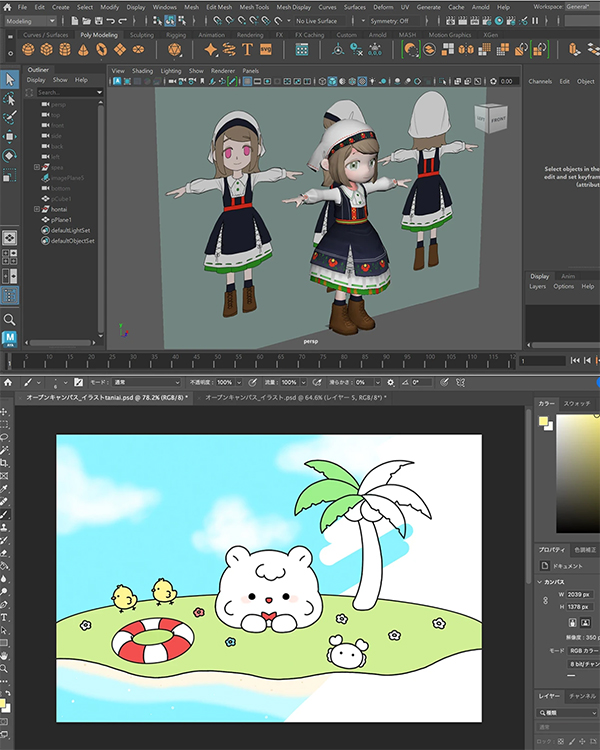600x750 pixels.
Task: Click the Options button in Layers panel
Action: [563, 286]
